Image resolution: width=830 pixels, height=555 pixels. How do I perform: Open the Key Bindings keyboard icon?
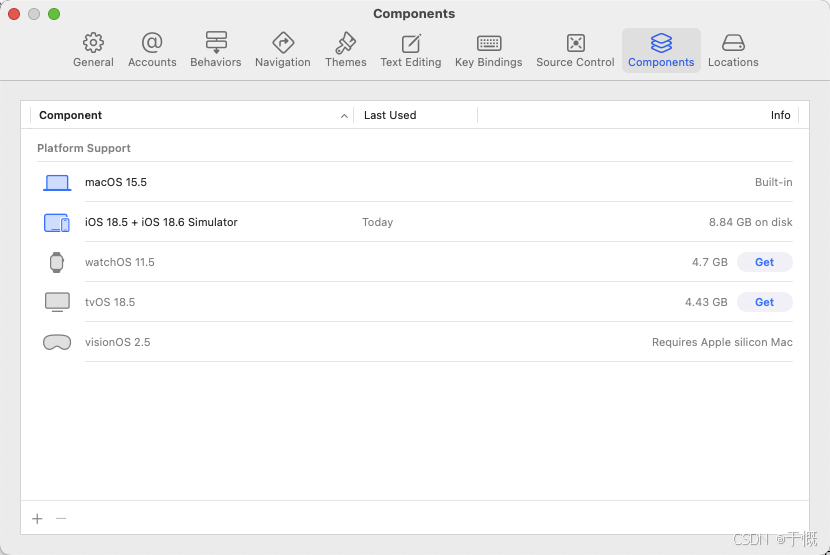tap(489, 43)
